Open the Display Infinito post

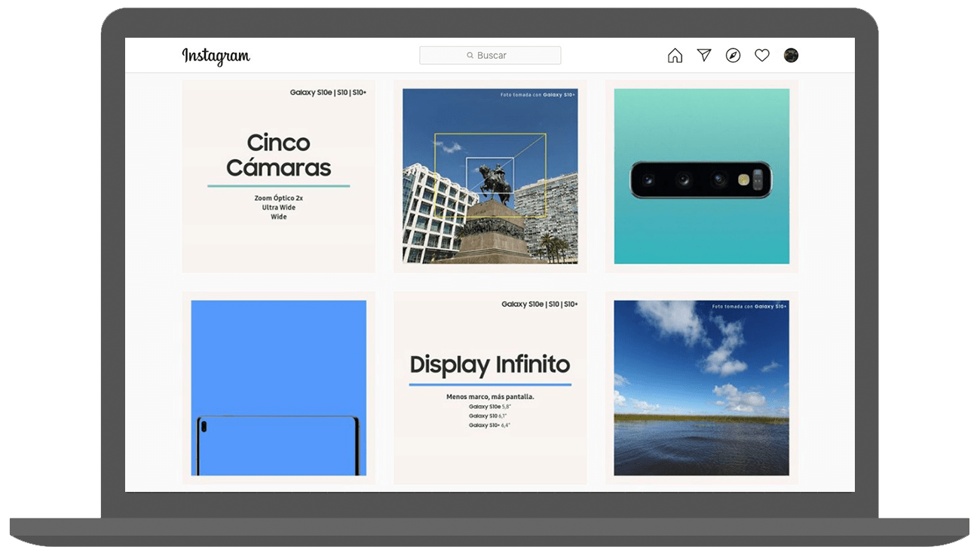[x=490, y=388]
